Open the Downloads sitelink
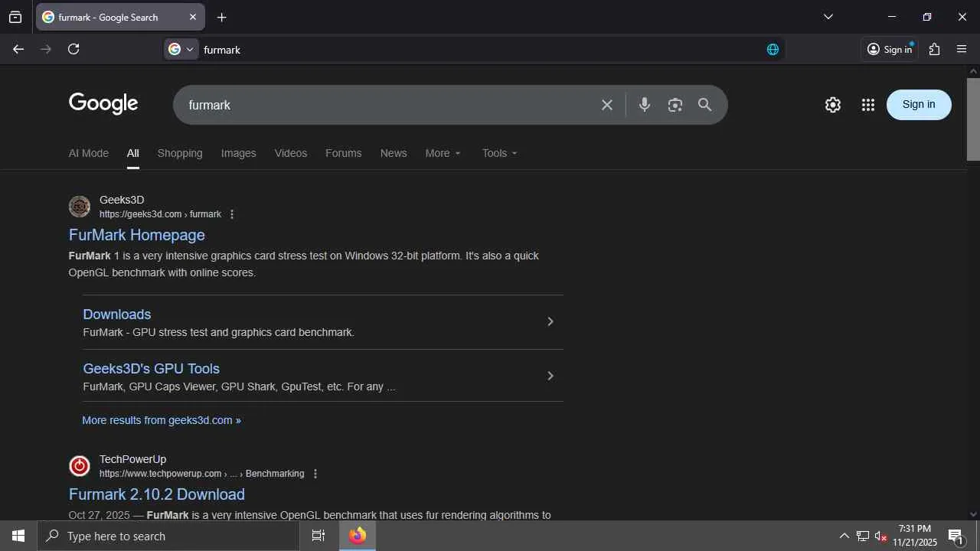The height and width of the screenshot is (551, 980). [117, 315]
